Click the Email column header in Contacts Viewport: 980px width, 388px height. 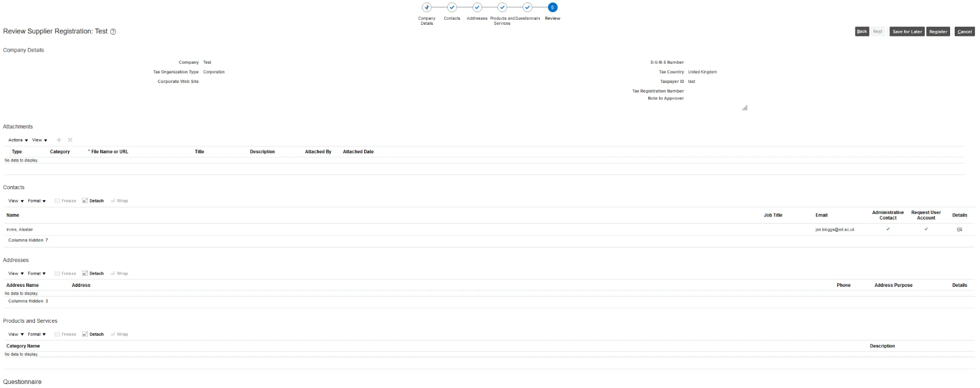(821, 215)
